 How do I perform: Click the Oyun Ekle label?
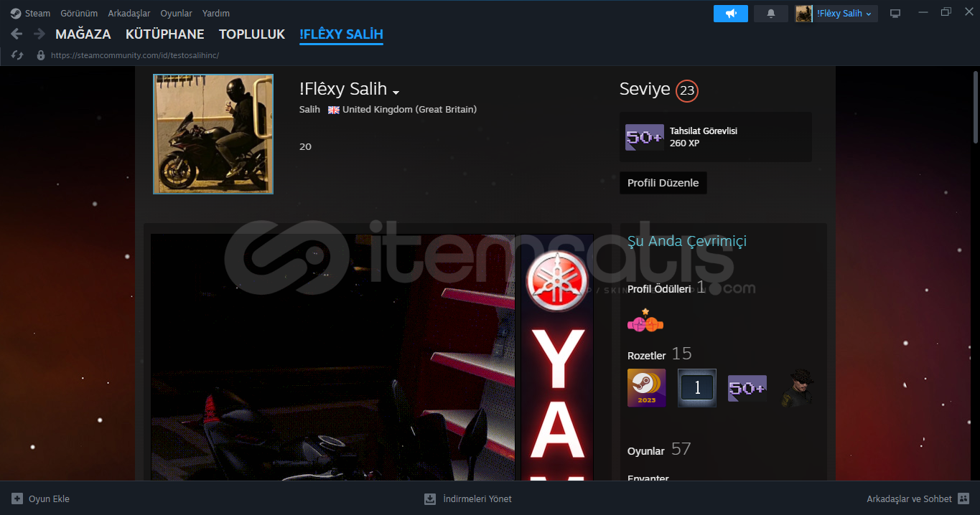pos(49,499)
